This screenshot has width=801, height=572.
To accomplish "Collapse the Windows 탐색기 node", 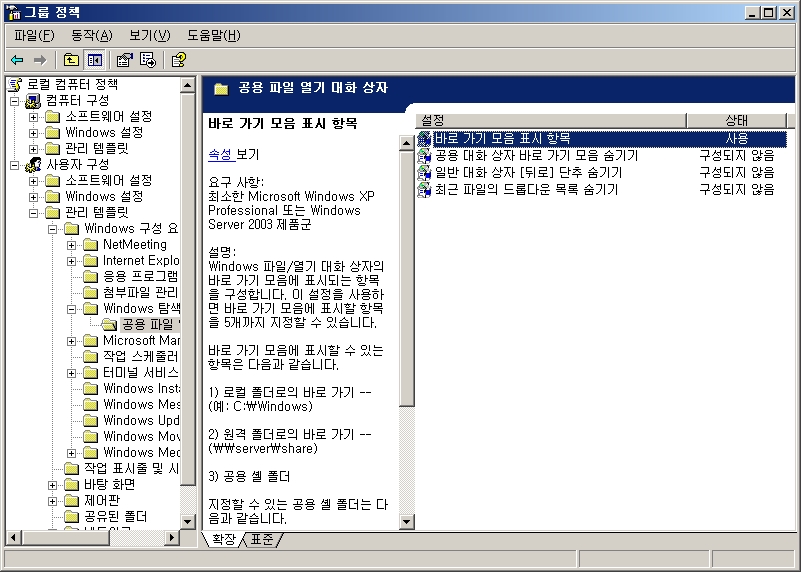I will point(72,309).
